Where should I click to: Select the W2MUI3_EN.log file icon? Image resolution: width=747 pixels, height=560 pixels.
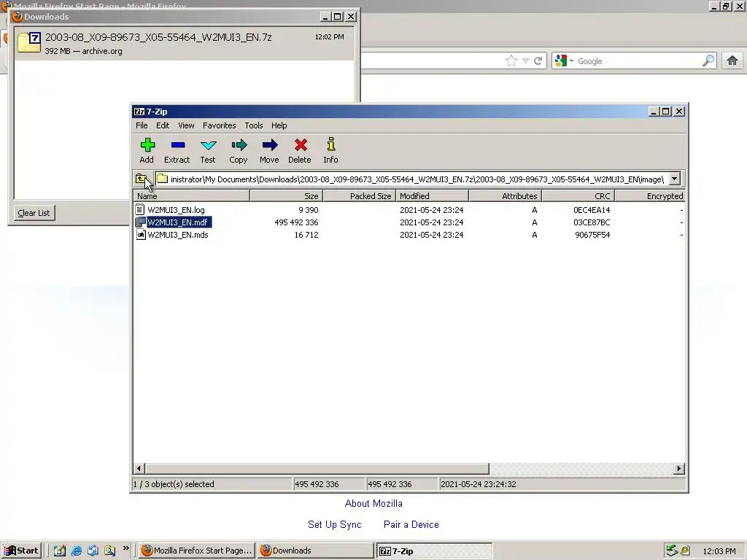[x=139, y=209]
